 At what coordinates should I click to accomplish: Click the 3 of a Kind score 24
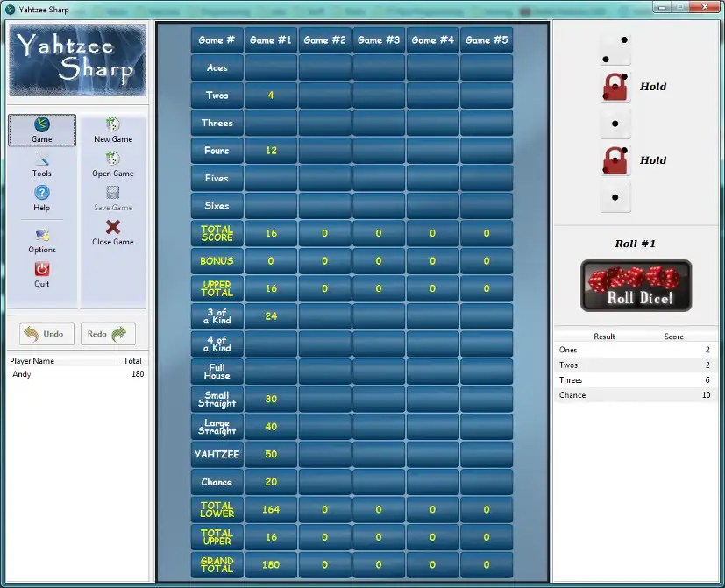[271, 316]
